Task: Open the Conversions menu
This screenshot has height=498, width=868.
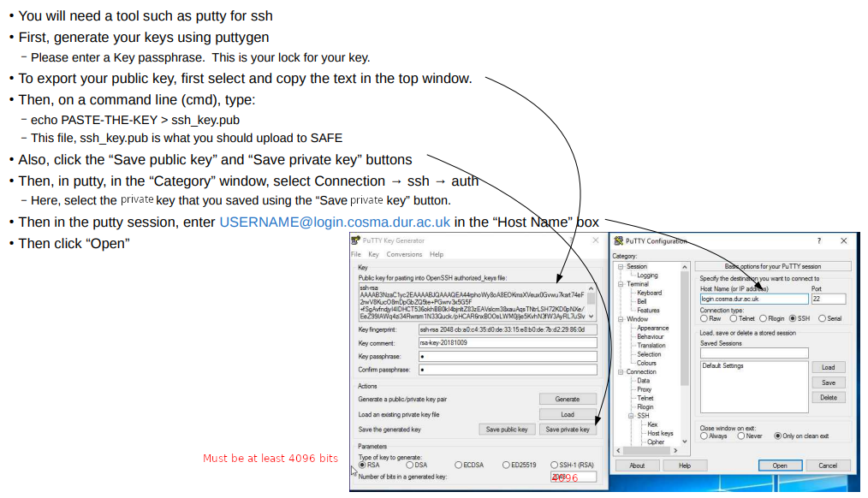Action: (x=404, y=254)
